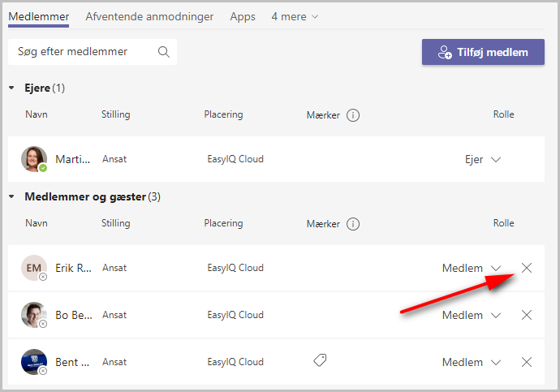Click the Tilføj medlem button
The image size is (560, 392).
pos(483,52)
